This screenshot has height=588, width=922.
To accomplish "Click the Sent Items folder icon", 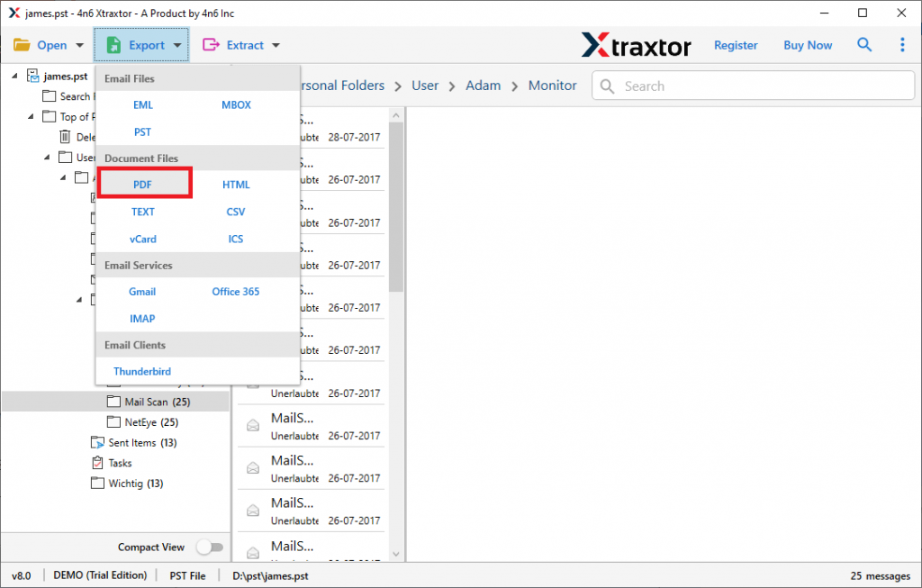I will point(98,442).
